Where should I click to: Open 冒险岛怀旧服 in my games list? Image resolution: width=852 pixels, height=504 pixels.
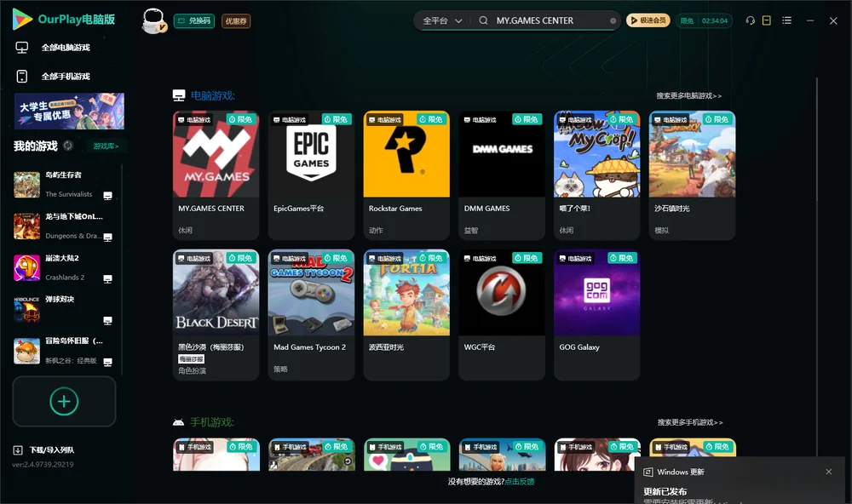[x=63, y=351]
